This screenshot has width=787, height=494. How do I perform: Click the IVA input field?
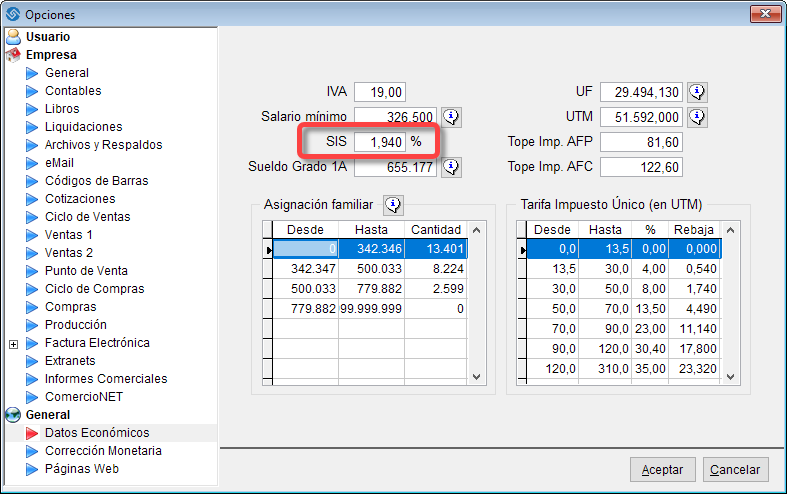tap(380, 92)
